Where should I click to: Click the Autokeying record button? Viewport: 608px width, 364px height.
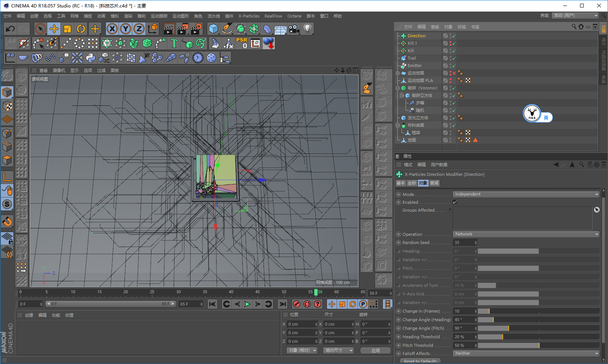click(307, 304)
